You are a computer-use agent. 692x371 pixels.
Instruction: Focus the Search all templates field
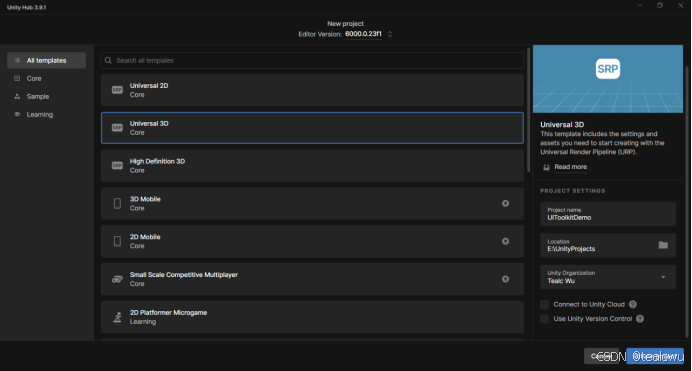pos(312,60)
